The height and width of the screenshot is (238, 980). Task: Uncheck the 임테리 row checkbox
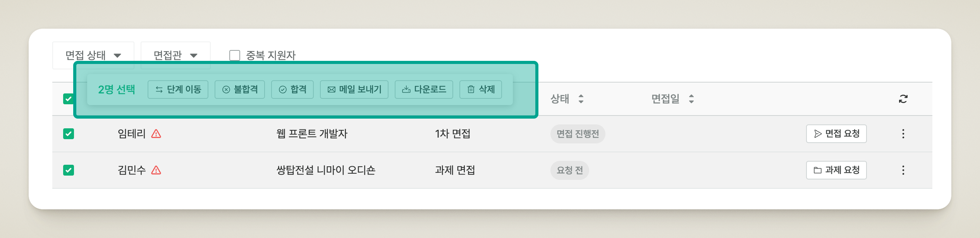69,134
